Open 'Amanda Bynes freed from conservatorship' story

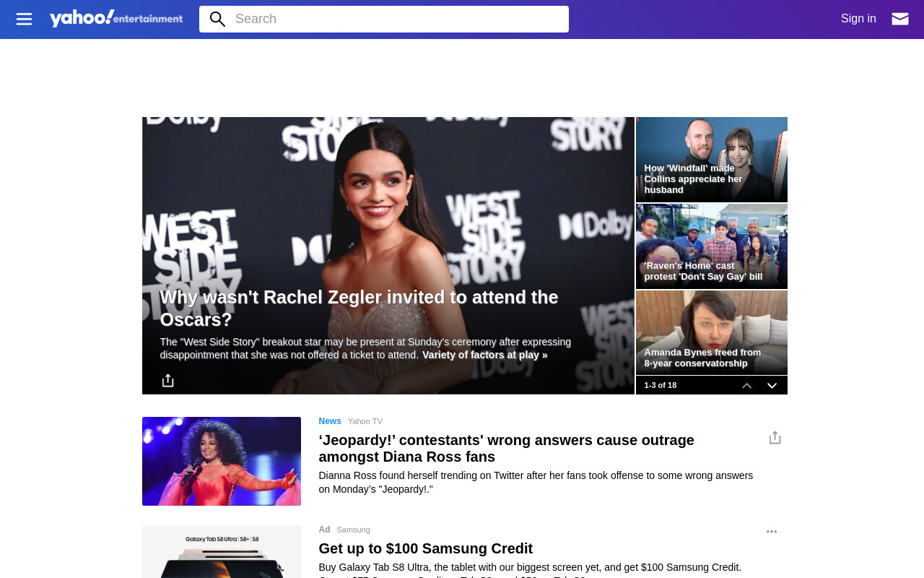pos(712,332)
